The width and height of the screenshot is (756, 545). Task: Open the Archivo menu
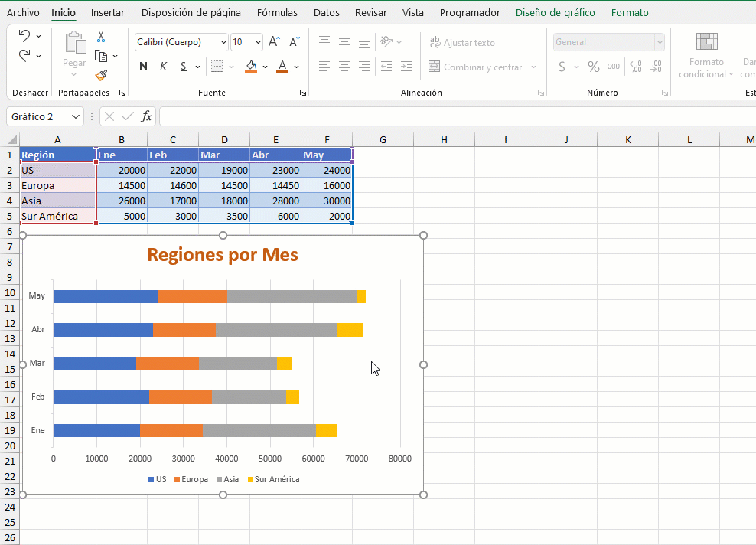[x=23, y=13]
